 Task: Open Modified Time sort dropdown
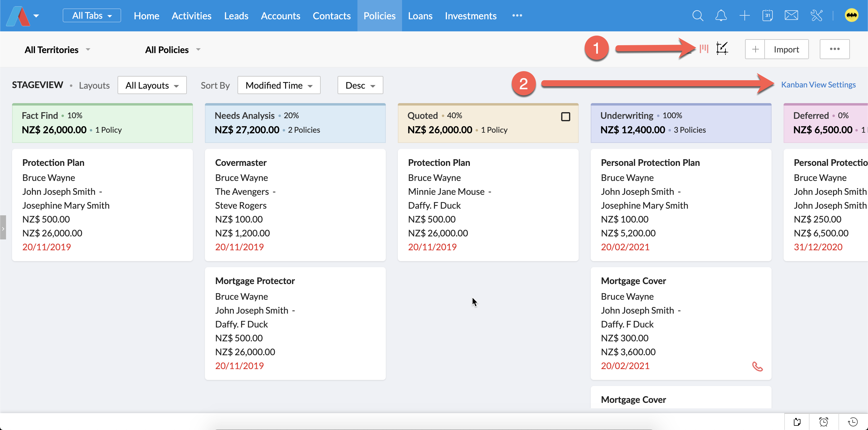(279, 85)
